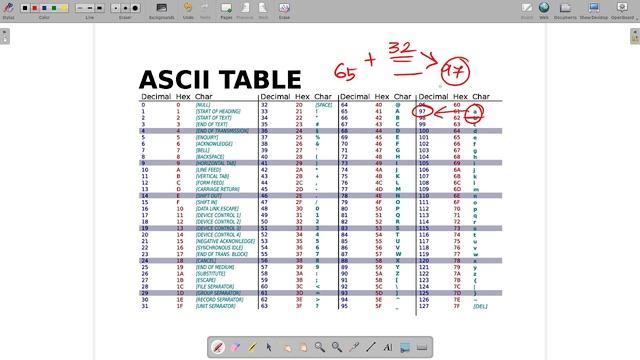Select the Draw line tool
This screenshot has width=640, height=360.
371,347
